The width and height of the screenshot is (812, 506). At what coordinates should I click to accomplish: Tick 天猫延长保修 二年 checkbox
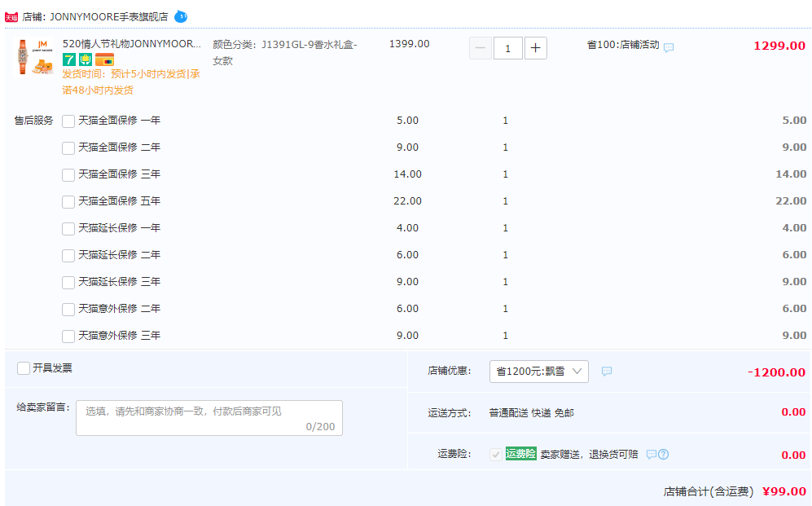click(68, 257)
